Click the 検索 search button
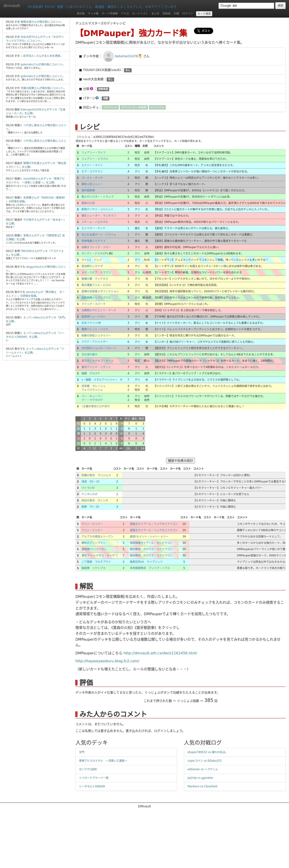The height and width of the screenshot is (868, 289). tap(280, 5)
